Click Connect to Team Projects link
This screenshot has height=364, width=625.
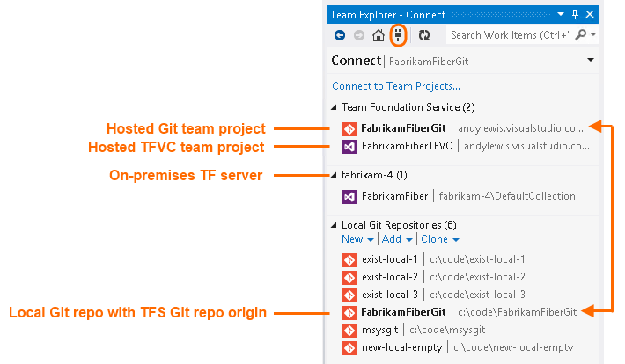(396, 86)
